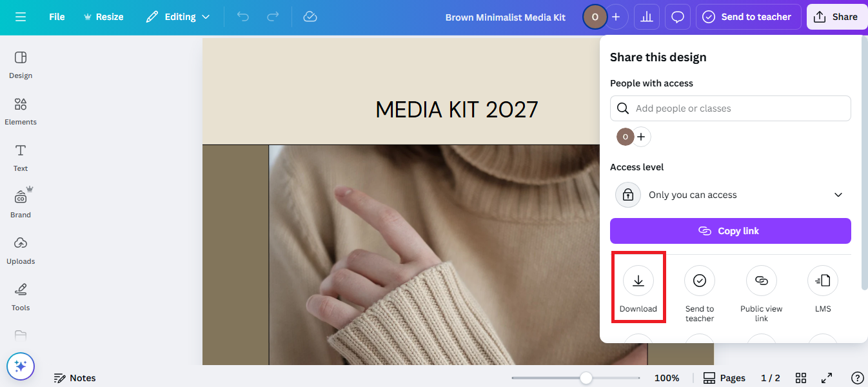The image size is (868, 387).
Task: Expand the Pages selector at the bottom
Action: click(x=724, y=377)
